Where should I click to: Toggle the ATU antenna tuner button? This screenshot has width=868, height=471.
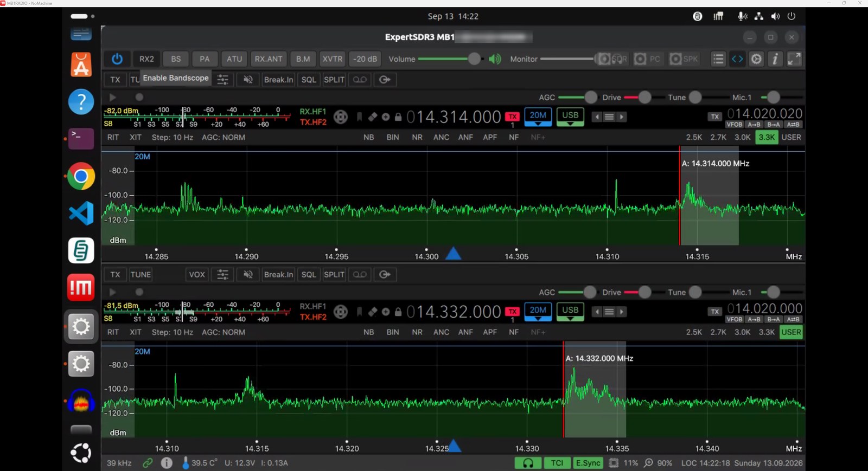pos(234,59)
